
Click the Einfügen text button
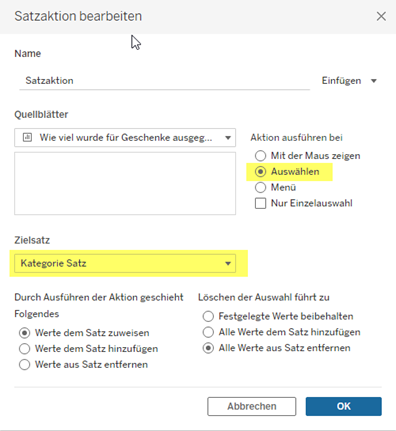coord(341,81)
